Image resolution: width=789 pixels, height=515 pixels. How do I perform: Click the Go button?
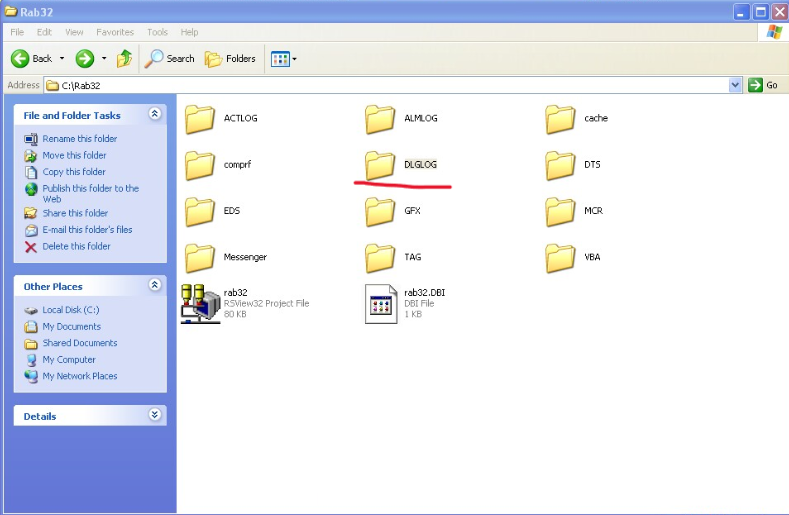[763, 85]
